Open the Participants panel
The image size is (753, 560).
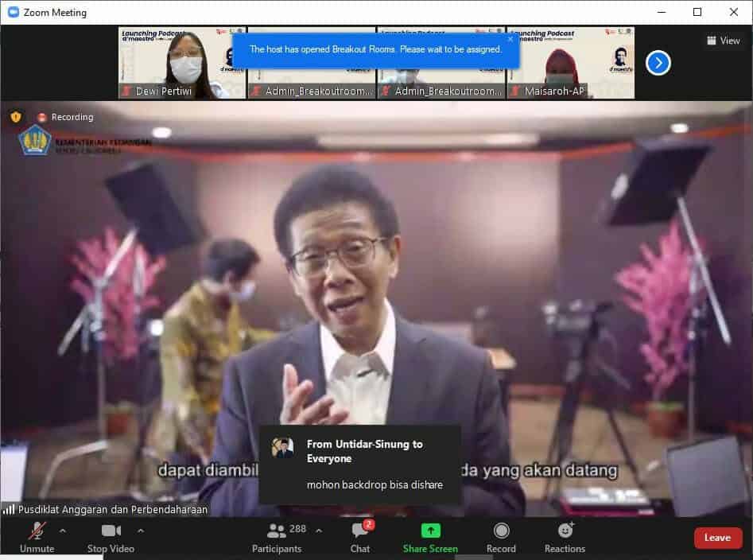277,538
